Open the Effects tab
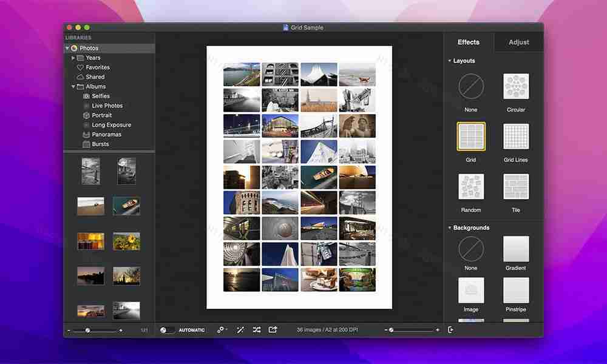Image resolution: width=607 pixels, height=364 pixels. coord(468,42)
